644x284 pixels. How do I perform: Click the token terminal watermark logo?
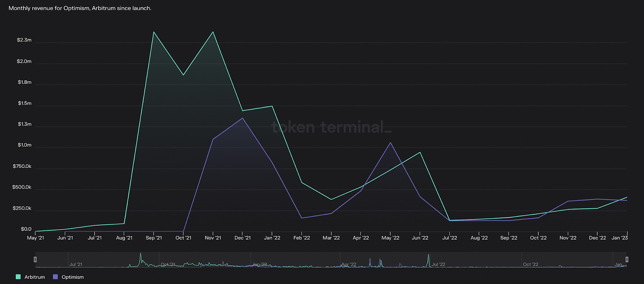click(x=331, y=128)
